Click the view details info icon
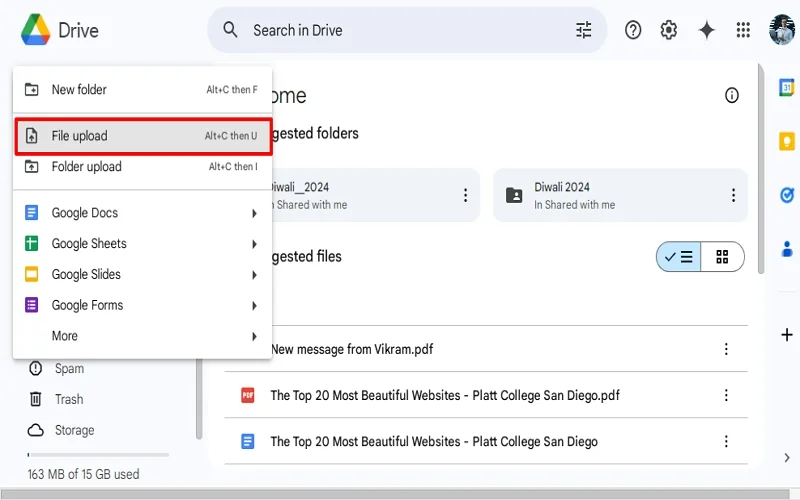Viewport: 800px width, 500px height. point(732,95)
